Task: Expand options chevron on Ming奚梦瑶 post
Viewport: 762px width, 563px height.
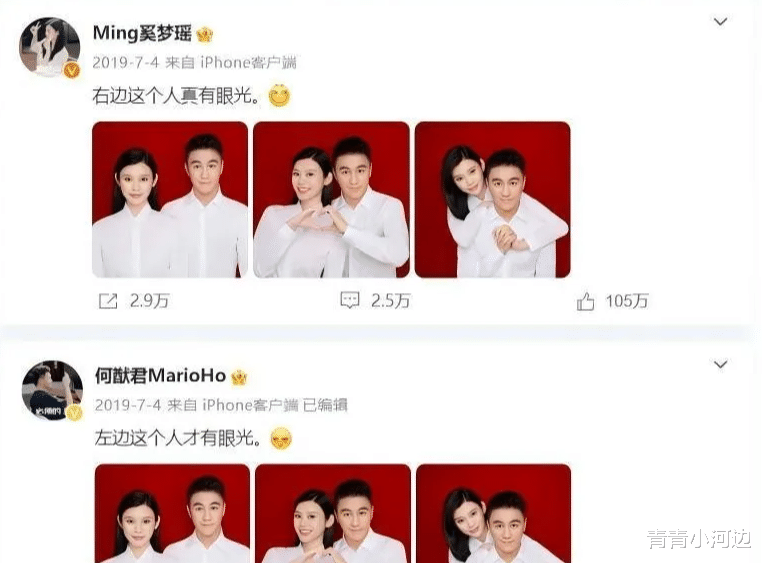Action: [x=720, y=21]
